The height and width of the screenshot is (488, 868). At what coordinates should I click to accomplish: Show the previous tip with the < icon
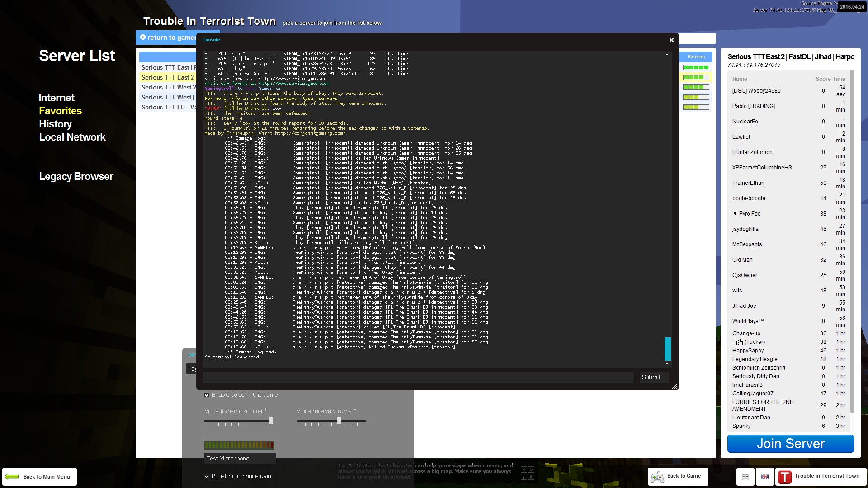coord(524,469)
